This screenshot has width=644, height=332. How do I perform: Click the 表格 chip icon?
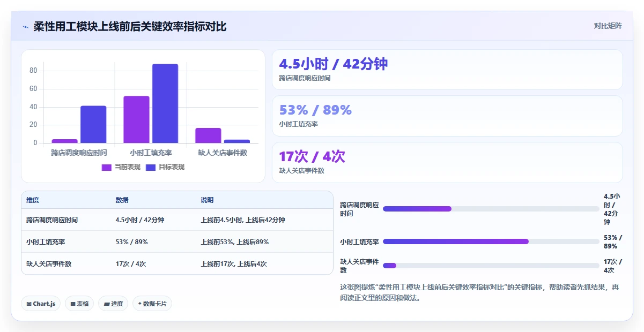[72, 304]
